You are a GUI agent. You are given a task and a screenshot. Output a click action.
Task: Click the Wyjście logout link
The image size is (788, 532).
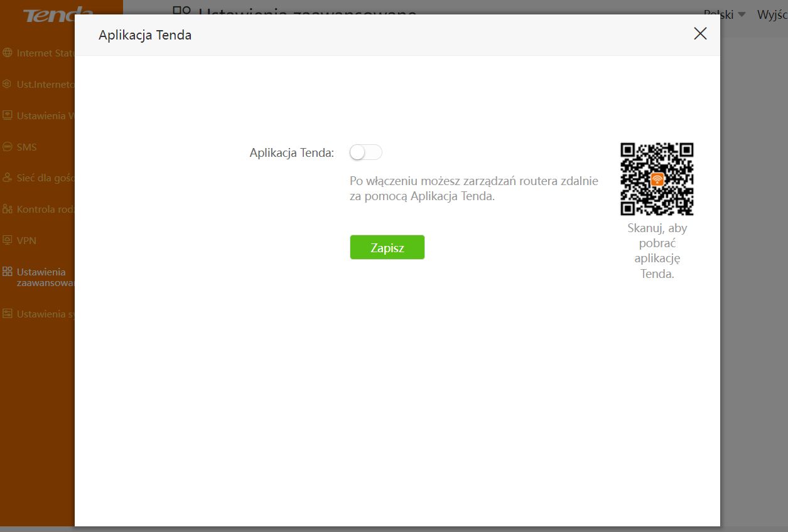point(772,14)
